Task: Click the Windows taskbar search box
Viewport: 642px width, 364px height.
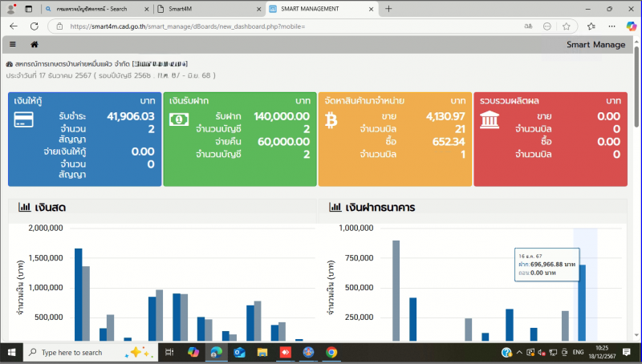Action: point(91,352)
